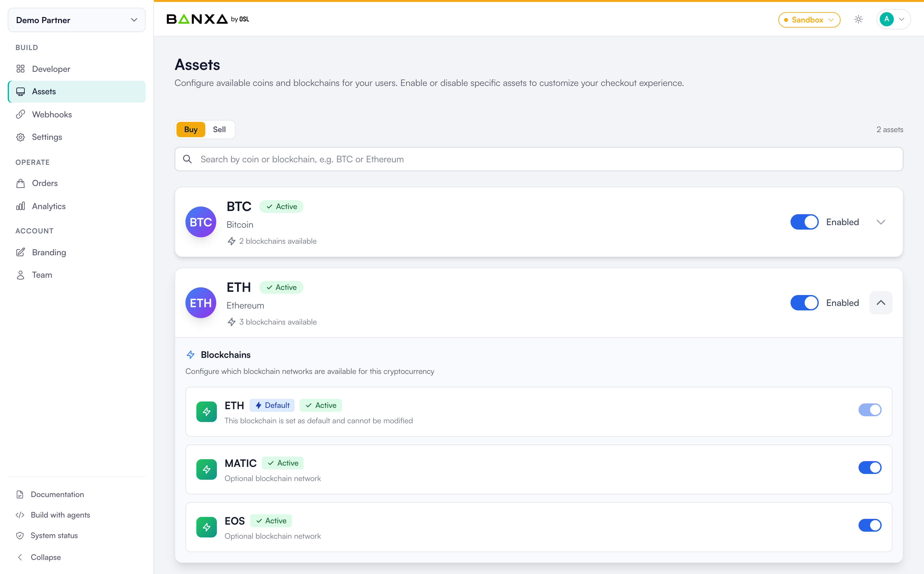The width and height of the screenshot is (924, 574).
Task: Click the Default badge on ETH blockchain
Action: pos(272,405)
